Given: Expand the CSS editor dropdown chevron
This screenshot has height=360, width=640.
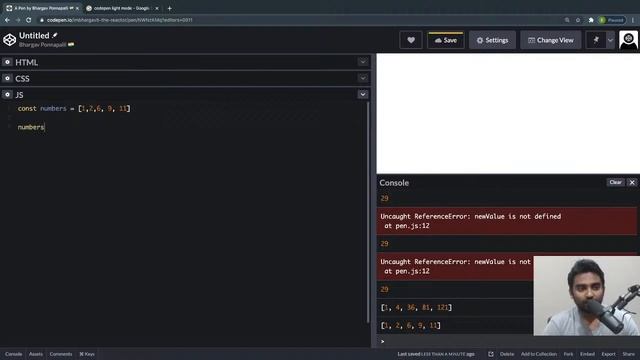Looking at the screenshot, I should coord(362,78).
